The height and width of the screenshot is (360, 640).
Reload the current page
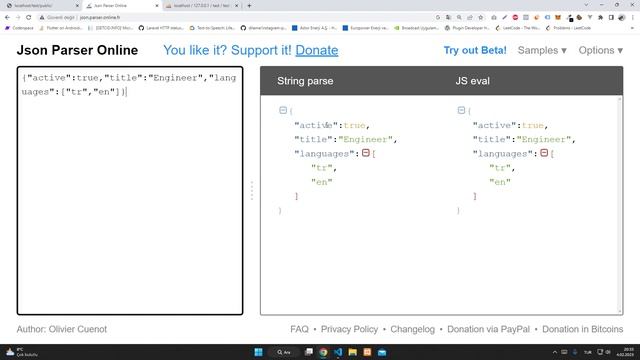click(29, 18)
